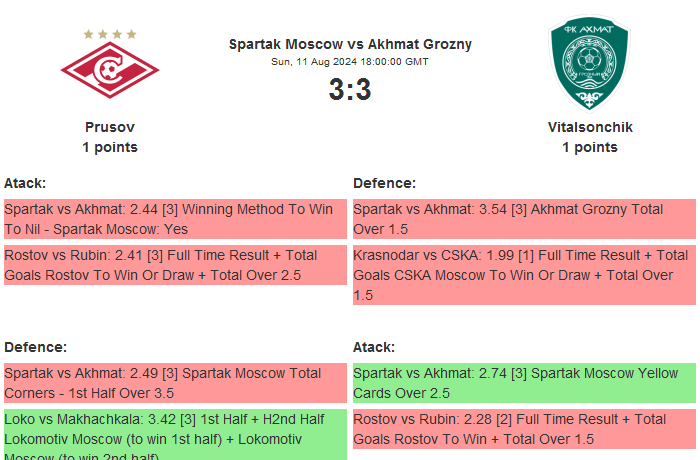Screen dimensions: 700x460
Task: Click Vitalsonchik's top Defence section heading
Action: click(x=385, y=183)
